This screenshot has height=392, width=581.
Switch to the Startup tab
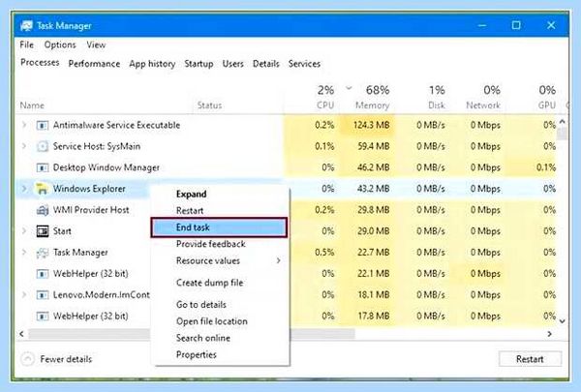pyautogui.click(x=199, y=64)
